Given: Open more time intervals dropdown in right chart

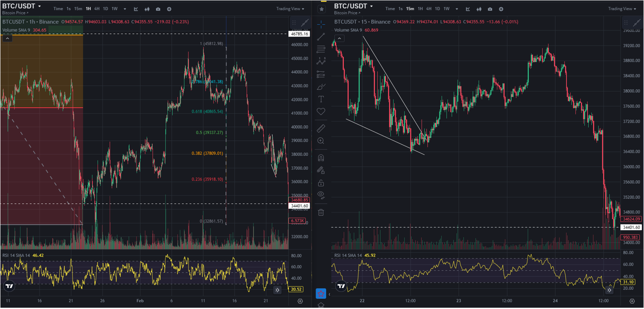Looking at the screenshot, I should pos(456,9).
